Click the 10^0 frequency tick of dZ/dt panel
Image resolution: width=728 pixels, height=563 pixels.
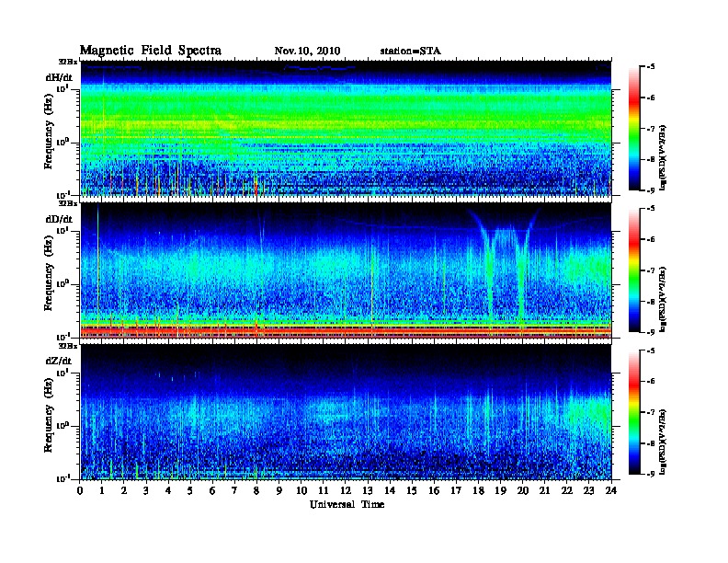[x=63, y=425]
